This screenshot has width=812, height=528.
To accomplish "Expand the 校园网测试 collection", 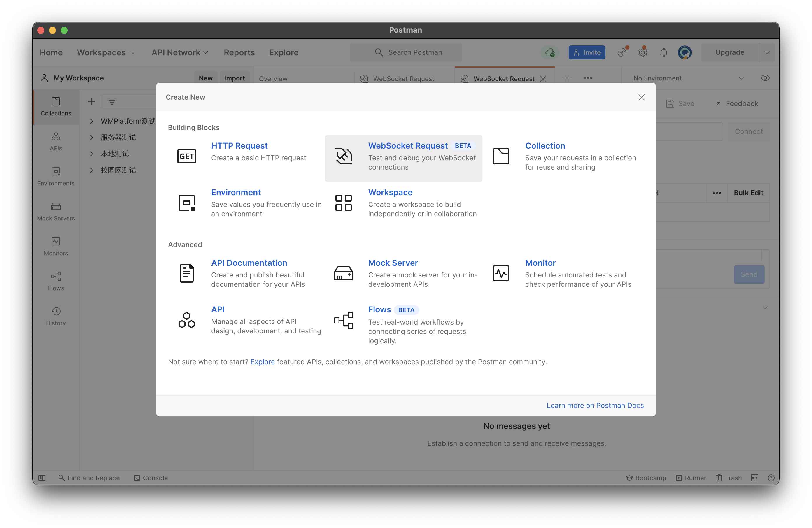I will (91, 170).
